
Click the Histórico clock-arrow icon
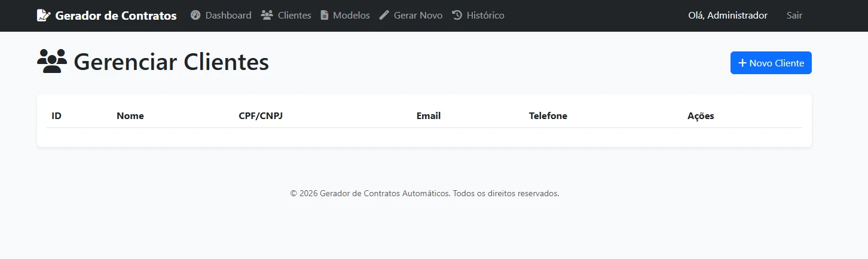(457, 15)
